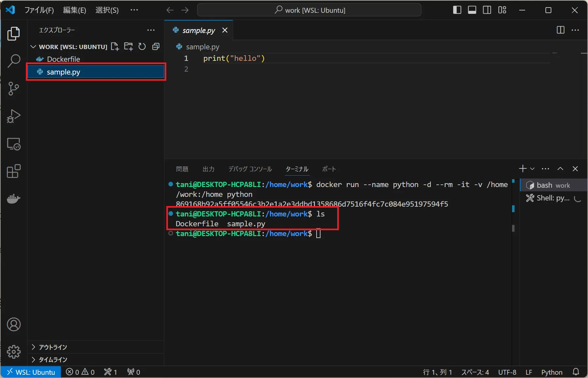Click the terminal scrollbar

tap(513, 228)
